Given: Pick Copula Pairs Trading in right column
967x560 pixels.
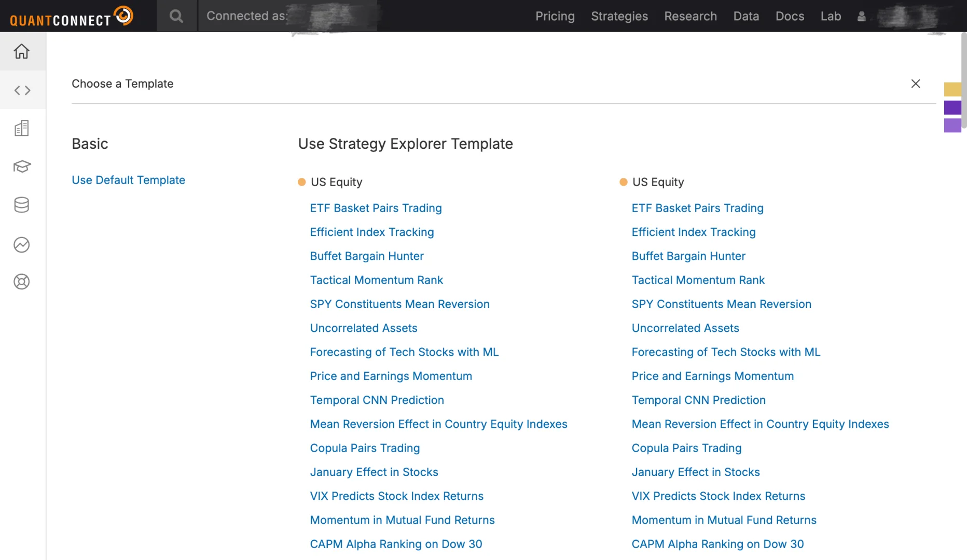Looking at the screenshot, I should [x=686, y=448].
